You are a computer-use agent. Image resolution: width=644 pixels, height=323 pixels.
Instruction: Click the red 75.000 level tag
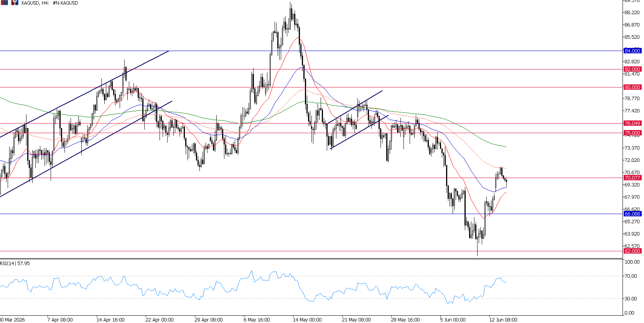coord(632,133)
